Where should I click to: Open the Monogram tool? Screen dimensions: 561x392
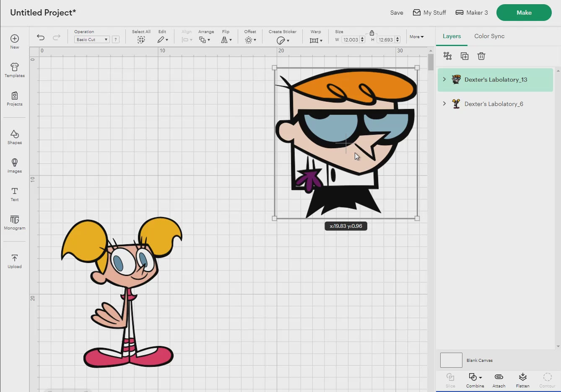tap(15, 222)
